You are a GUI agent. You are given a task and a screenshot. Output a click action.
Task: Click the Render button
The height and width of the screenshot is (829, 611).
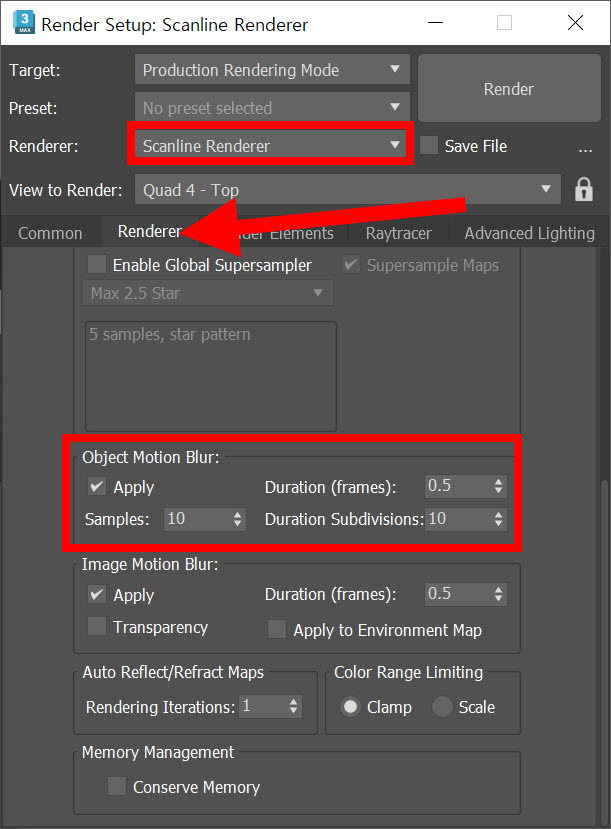pos(509,88)
